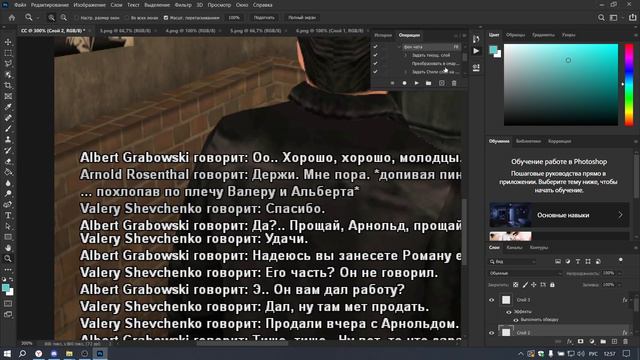Toggle the 'Задать текущ. слой' step checkmark
Image resolution: width=640 pixels, height=360 pixels.
(x=375, y=55)
